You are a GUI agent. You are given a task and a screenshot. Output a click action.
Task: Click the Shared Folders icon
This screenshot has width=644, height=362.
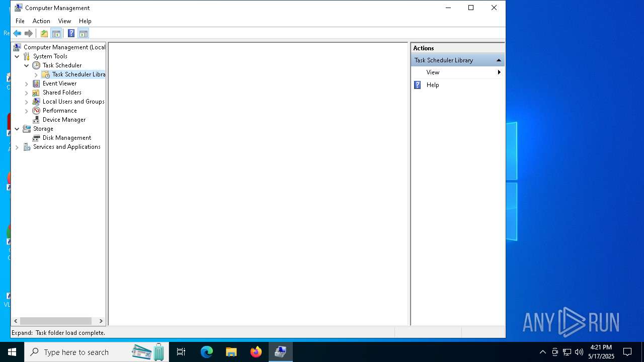point(36,93)
